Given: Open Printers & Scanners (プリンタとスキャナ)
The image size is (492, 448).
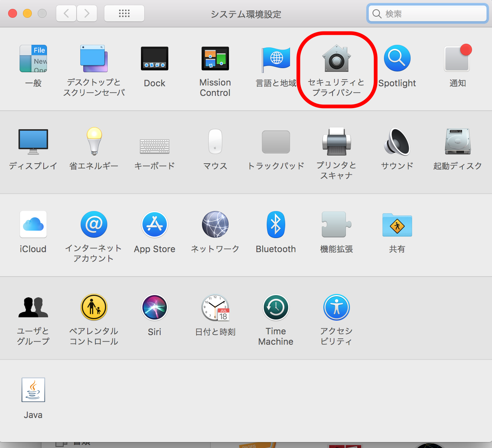Looking at the screenshot, I should (336, 142).
